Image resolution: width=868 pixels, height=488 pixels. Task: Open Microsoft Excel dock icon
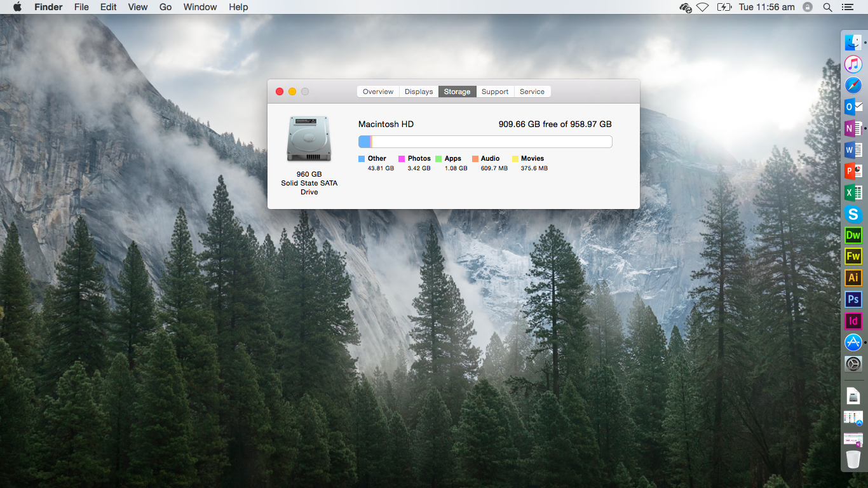[x=853, y=193]
